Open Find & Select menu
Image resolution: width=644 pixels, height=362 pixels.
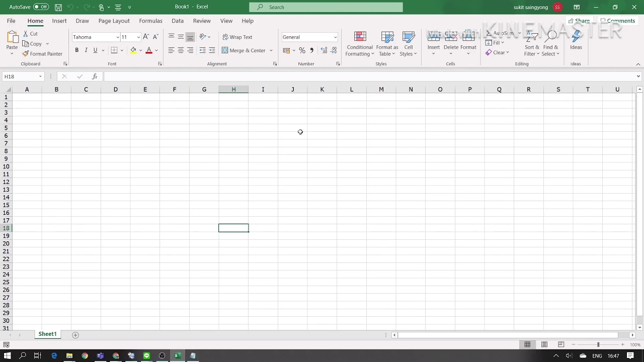click(x=550, y=44)
